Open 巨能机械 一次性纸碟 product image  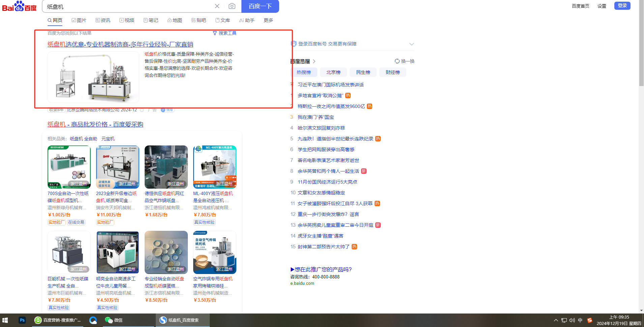pyautogui.click(x=69, y=252)
